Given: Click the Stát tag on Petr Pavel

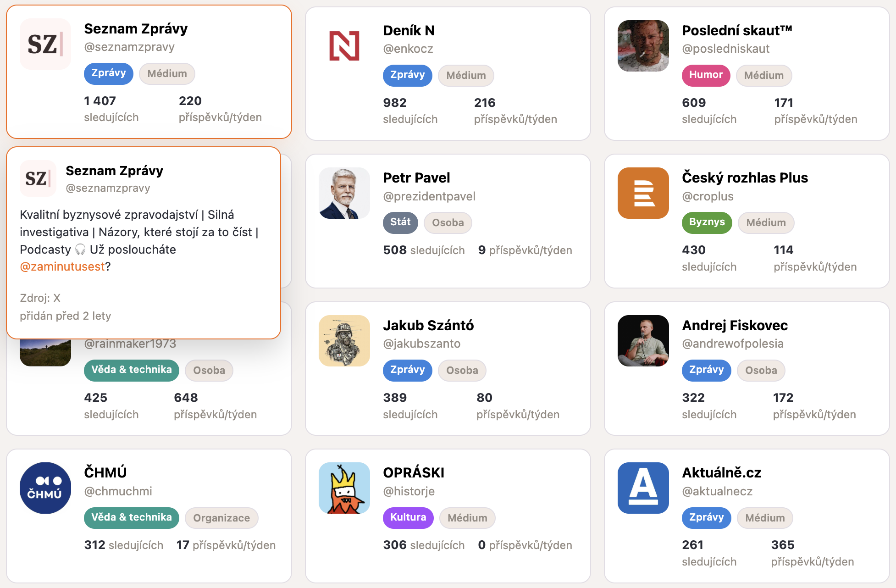Looking at the screenshot, I should pos(400,222).
